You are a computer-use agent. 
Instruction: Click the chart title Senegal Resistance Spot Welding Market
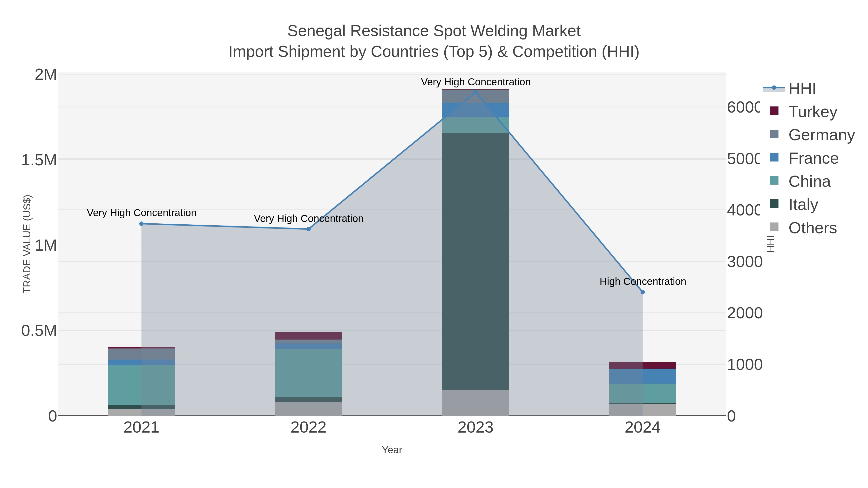coord(434,31)
